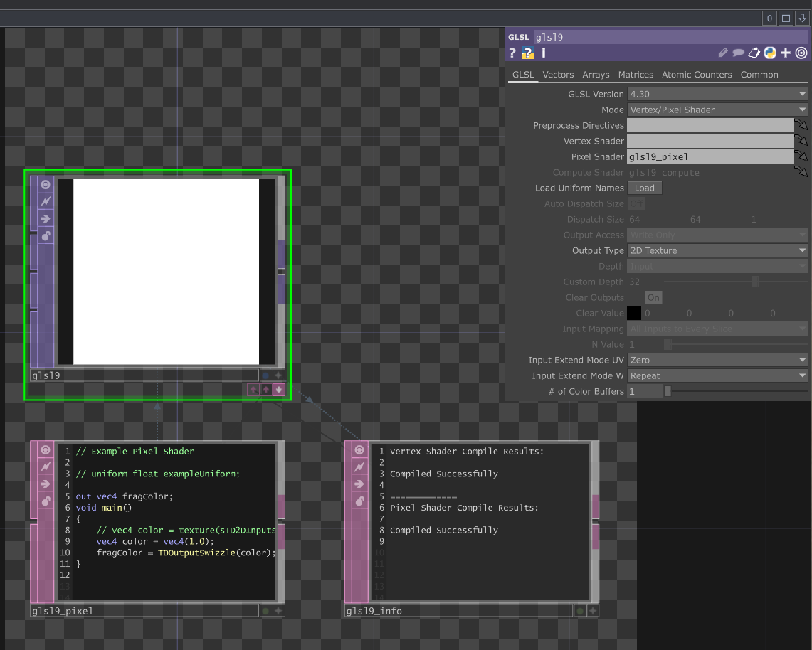
Task: Expand the Mode dropdown showing Vertex/Pixel Shader
Action: [x=717, y=110]
